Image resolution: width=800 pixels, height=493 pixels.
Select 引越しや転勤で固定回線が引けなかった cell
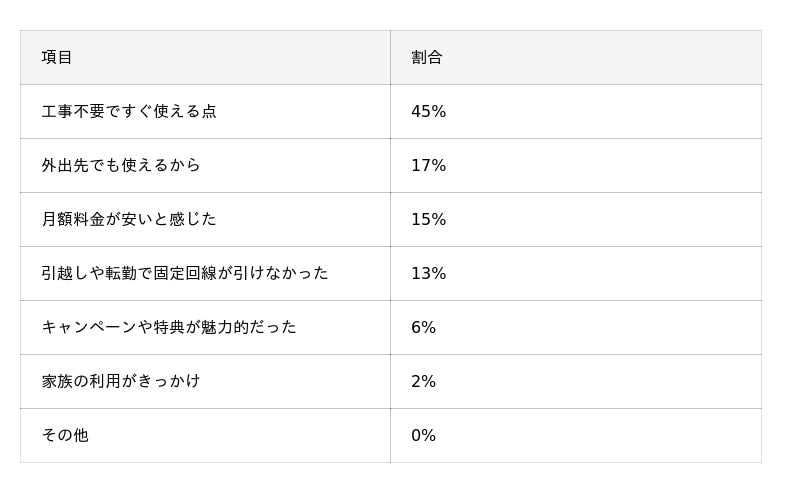coord(185,274)
